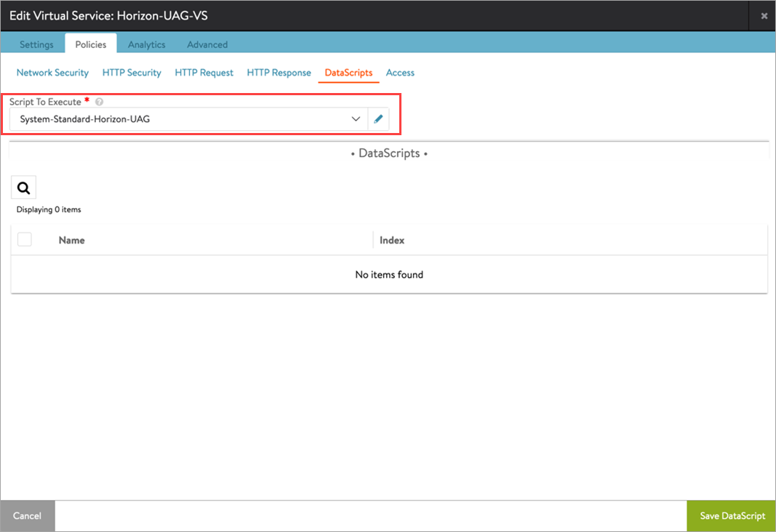The image size is (776, 532).
Task: Go to the Advanced tab
Action: [207, 44]
